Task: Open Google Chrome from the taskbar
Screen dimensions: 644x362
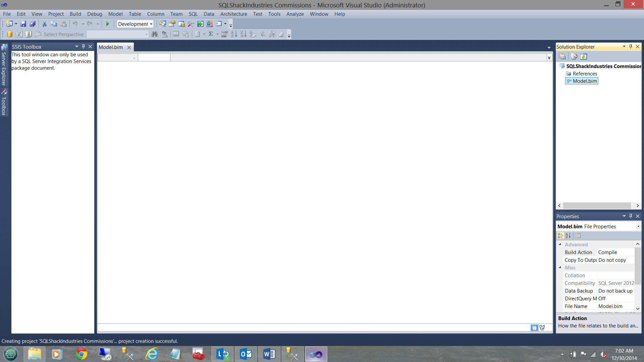Action: (81, 354)
